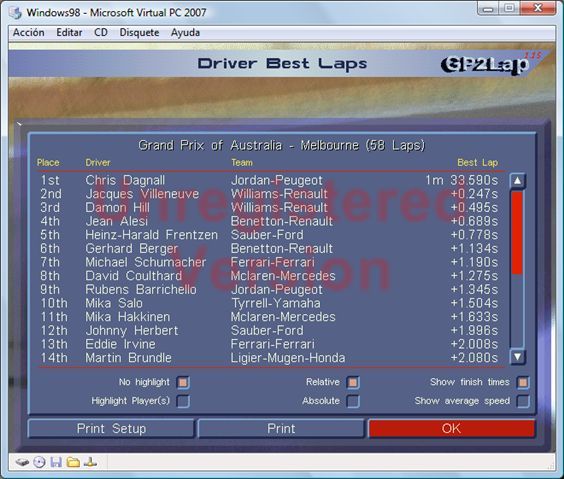The image size is (564, 479).
Task: Select driver Jean Alesi
Action: (117, 221)
